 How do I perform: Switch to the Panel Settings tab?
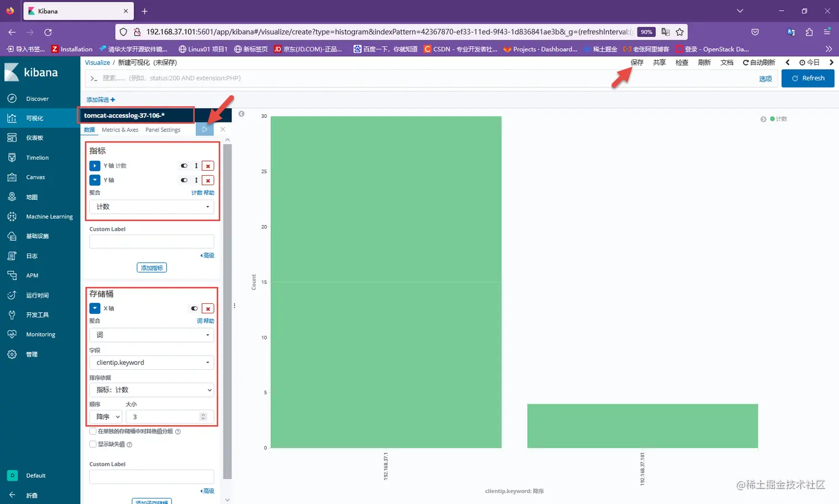(163, 130)
